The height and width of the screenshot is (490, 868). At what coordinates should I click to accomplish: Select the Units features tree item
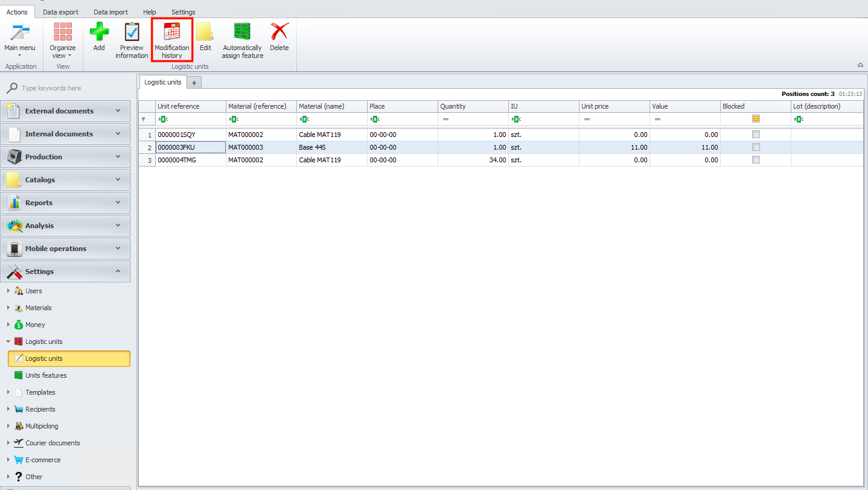[46, 375]
